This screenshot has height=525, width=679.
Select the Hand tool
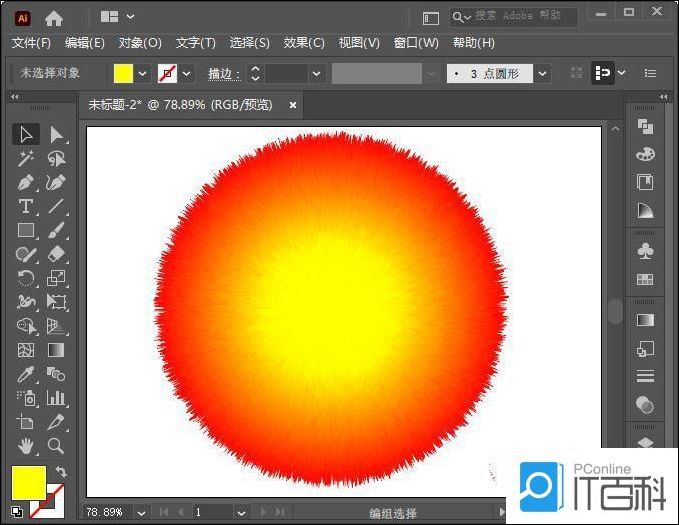[x=26, y=446]
